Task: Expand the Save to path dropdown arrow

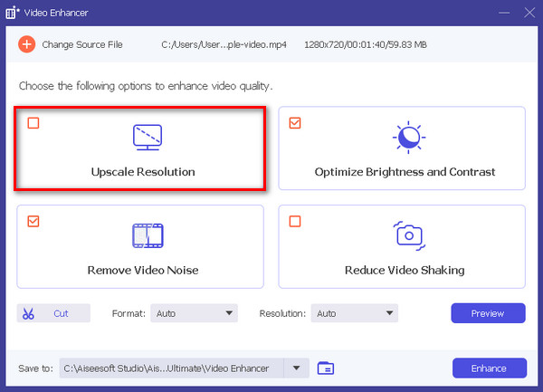Action: pos(297,368)
